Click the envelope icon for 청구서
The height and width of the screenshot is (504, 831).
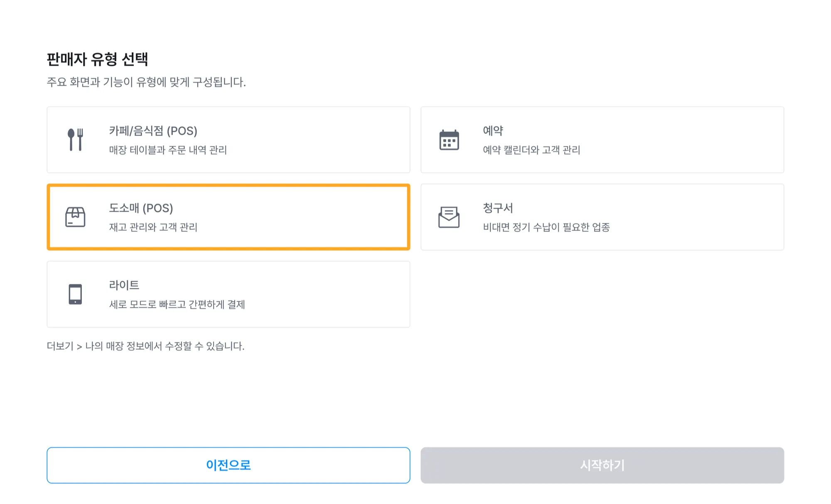pyautogui.click(x=449, y=217)
